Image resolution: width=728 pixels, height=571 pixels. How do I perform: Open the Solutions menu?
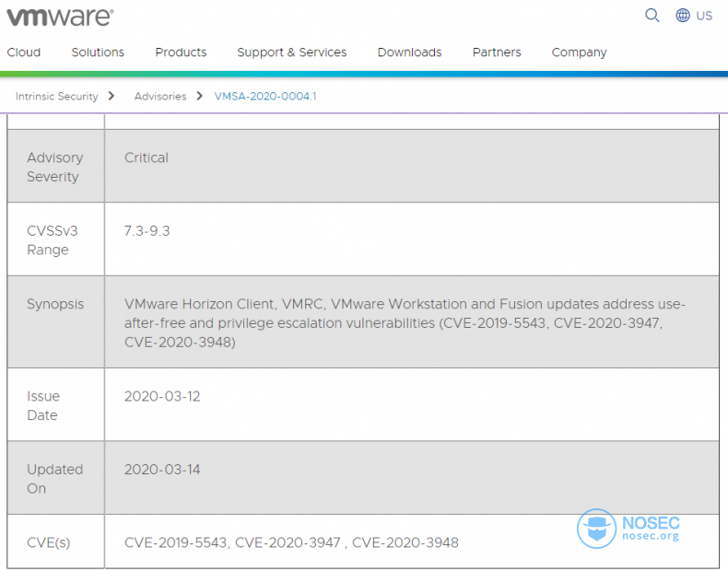pos(98,52)
